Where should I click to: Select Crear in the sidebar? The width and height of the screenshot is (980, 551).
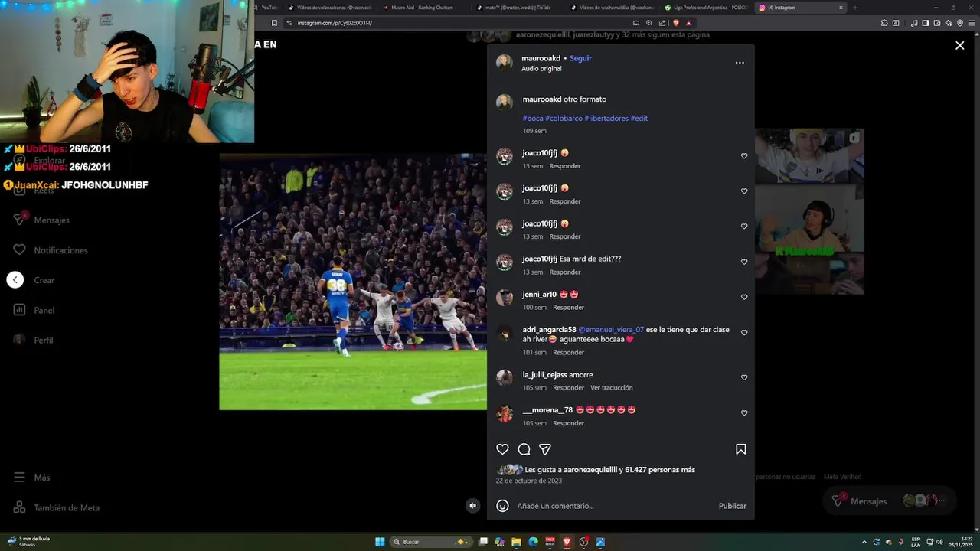pyautogui.click(x=44, y=280)
